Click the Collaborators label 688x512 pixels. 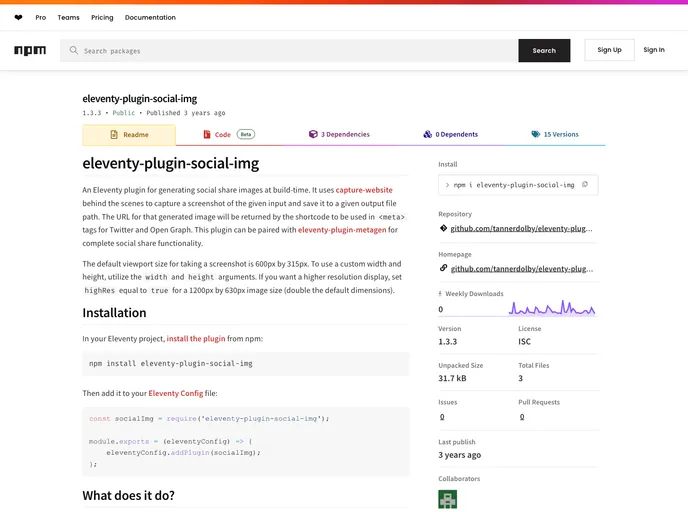pos(459,479)
